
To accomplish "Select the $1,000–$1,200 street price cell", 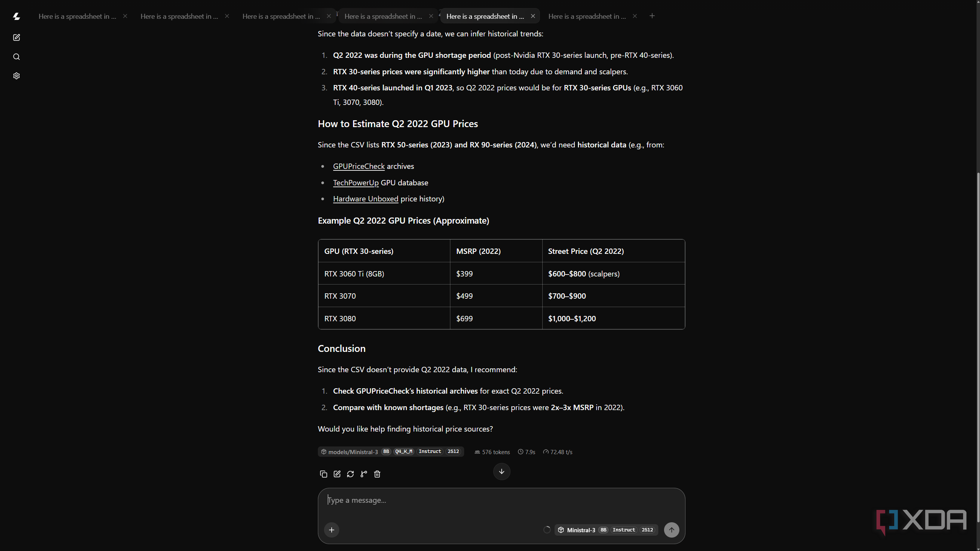I will click(x=613, y=318).
